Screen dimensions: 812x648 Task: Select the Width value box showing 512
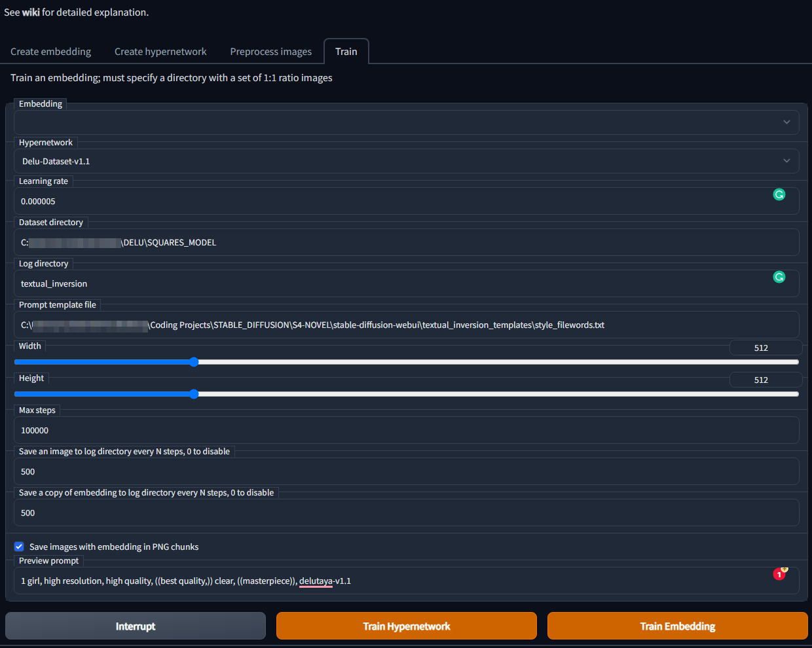pyautogui.click(x=766, y=347)
